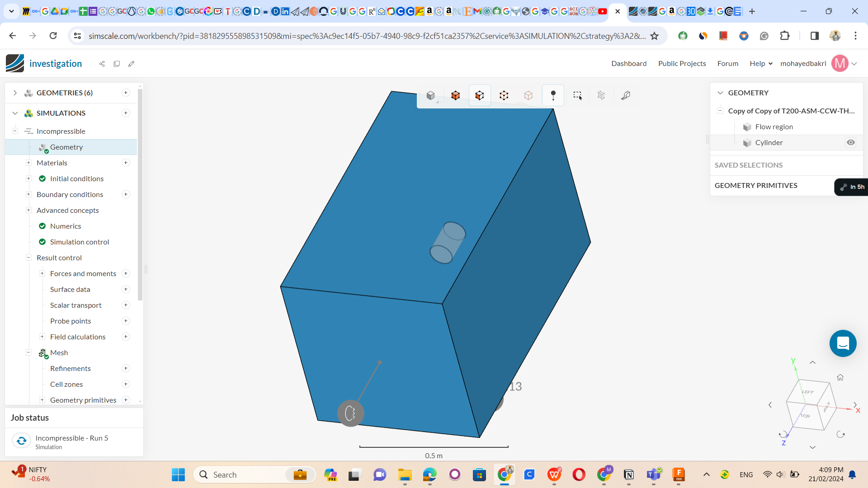Add a new Boundary condition

126,194
